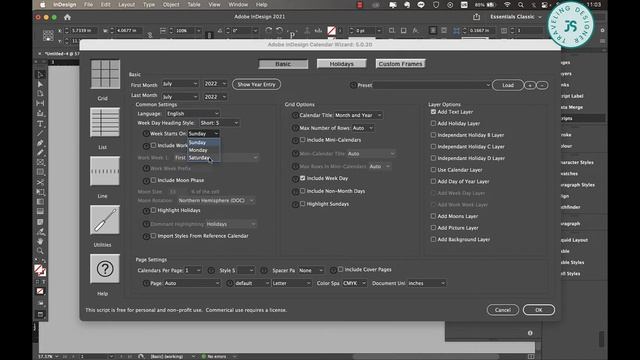Open the Document Units dropdown

[426, 283]
